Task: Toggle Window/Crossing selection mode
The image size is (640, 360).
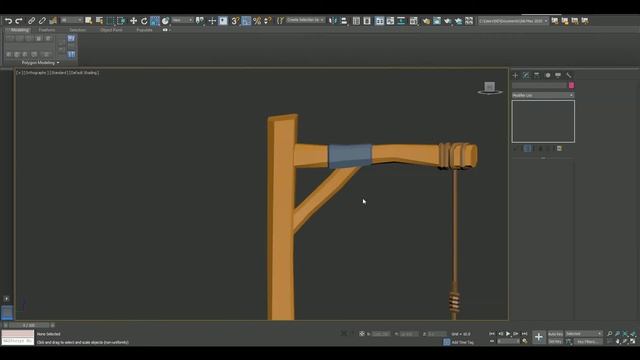Action: pos(121,20)
